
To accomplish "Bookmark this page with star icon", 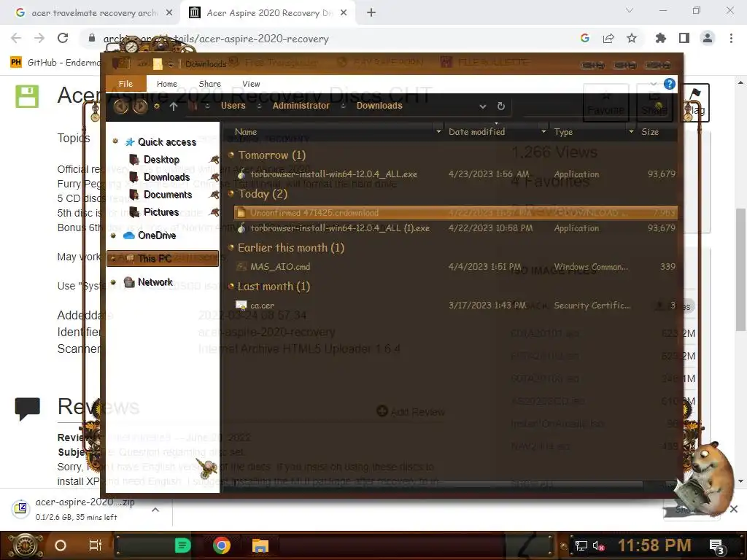I will click(632, 38).
